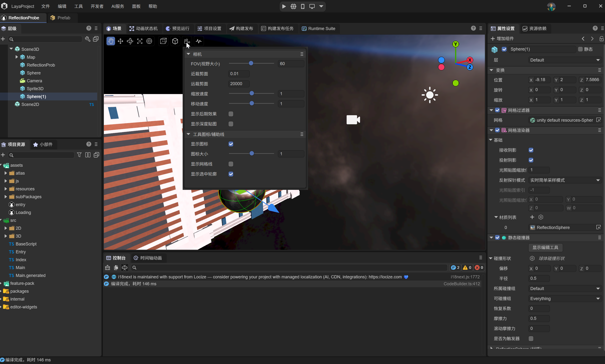Open the locize.com link in console
605x364 pixels.
[385, 277]
